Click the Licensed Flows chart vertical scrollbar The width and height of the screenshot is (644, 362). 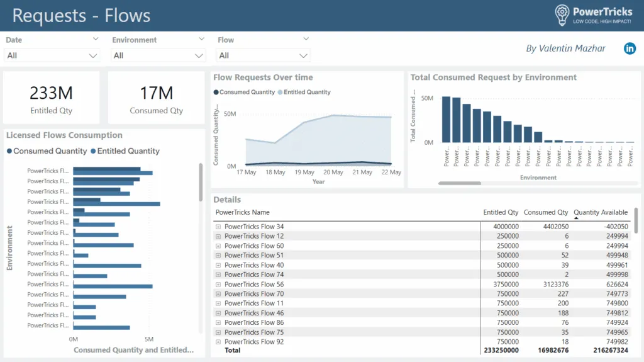[201, 182]
